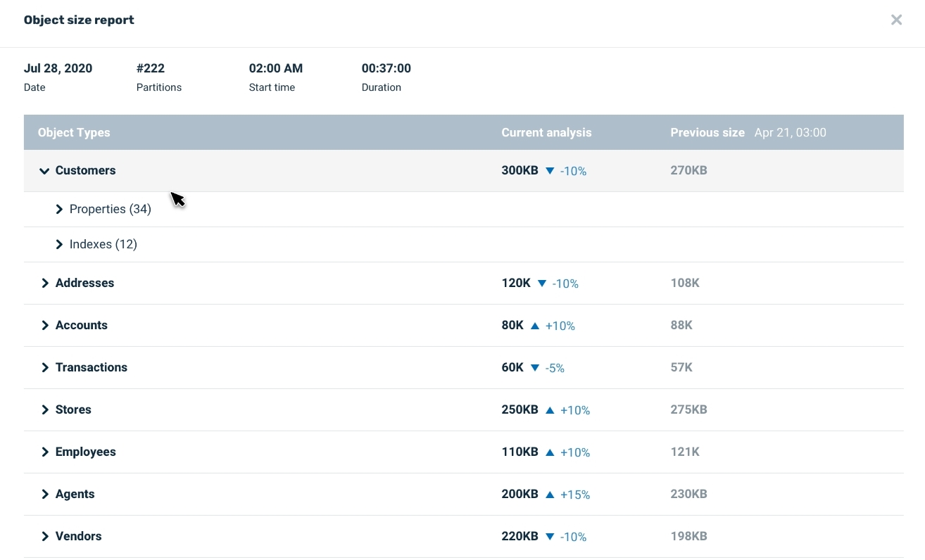The image size is (925, 560).
Task: Click the Vendors down-trend triangle icon
Action: pos(550,537)
